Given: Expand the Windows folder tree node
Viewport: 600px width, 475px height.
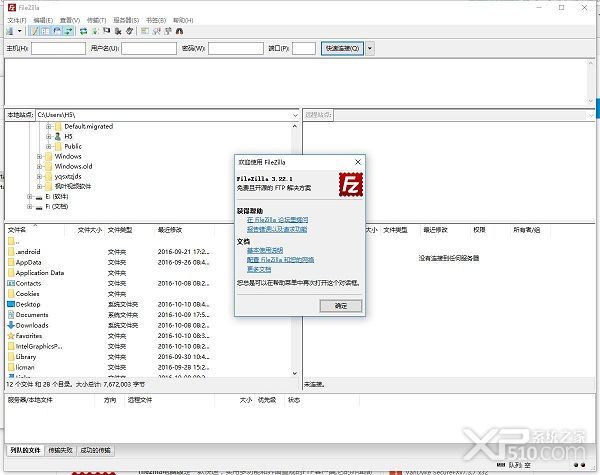Looking at the screenshot, I should pos(39,156).
